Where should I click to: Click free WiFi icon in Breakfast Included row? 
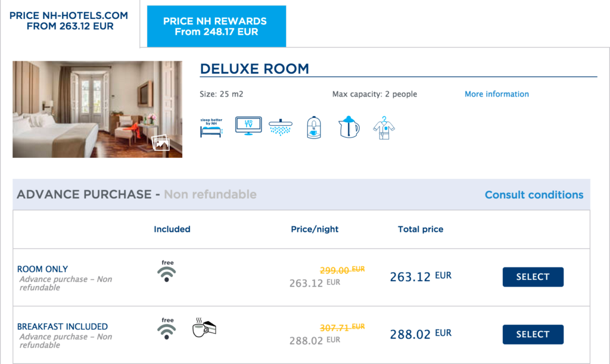coord(167,328)
